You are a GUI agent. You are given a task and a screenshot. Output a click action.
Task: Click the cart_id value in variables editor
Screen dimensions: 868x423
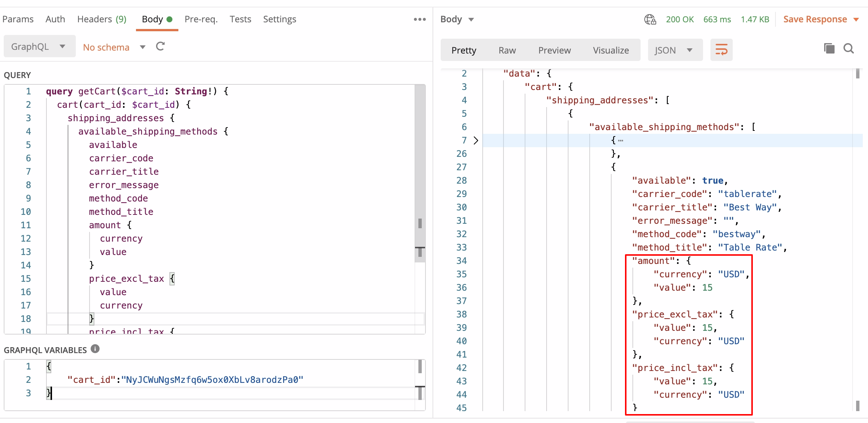[x=212, y=380]
